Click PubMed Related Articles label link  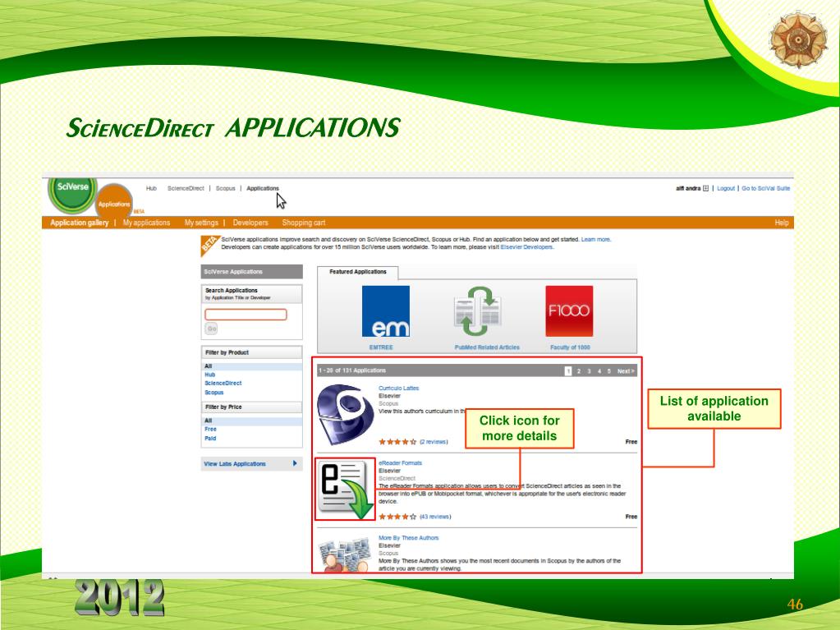click(x=487, y=347)
